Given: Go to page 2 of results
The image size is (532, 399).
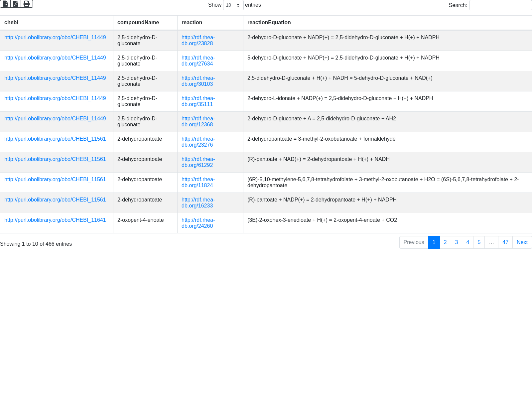Looking at the screenshot, I should click(x=445, y=242).
